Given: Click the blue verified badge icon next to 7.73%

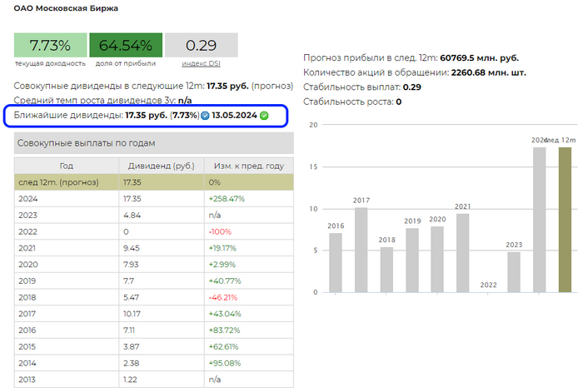Looking at the screenshot, I should pos(205,116).
